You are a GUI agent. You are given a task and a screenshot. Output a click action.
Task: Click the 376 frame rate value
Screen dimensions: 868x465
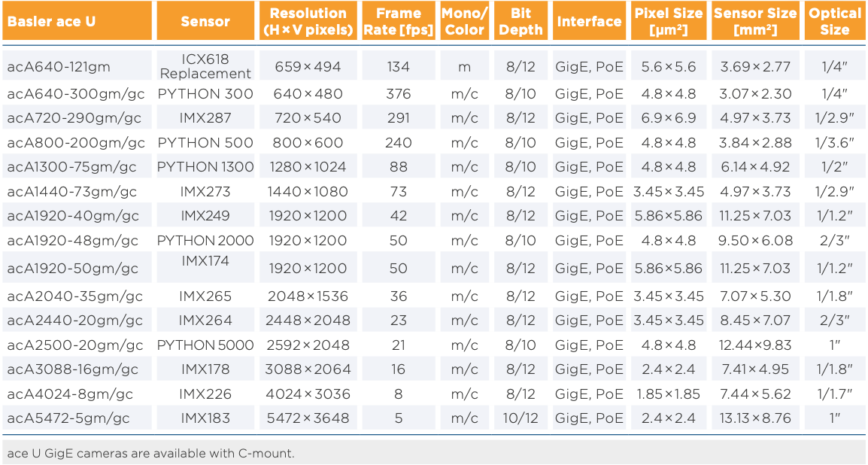(x=398, y=94)
